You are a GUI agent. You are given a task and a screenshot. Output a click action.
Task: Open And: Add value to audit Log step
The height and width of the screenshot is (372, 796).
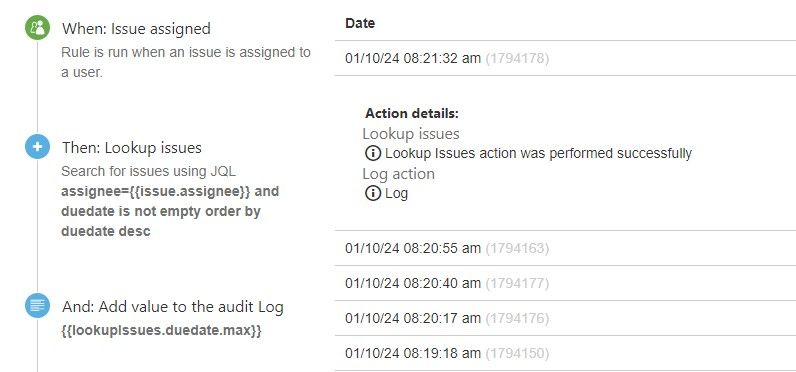click(173, 307)
